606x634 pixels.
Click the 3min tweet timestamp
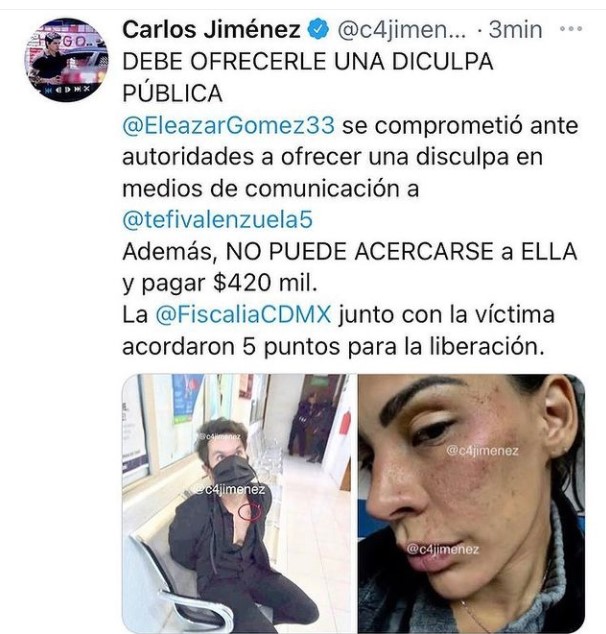[515, 30]
